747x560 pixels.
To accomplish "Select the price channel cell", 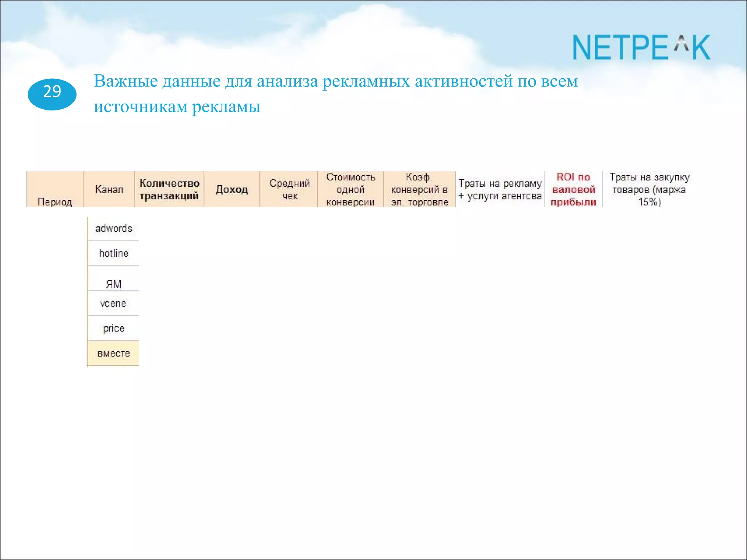I will point(113,328).
